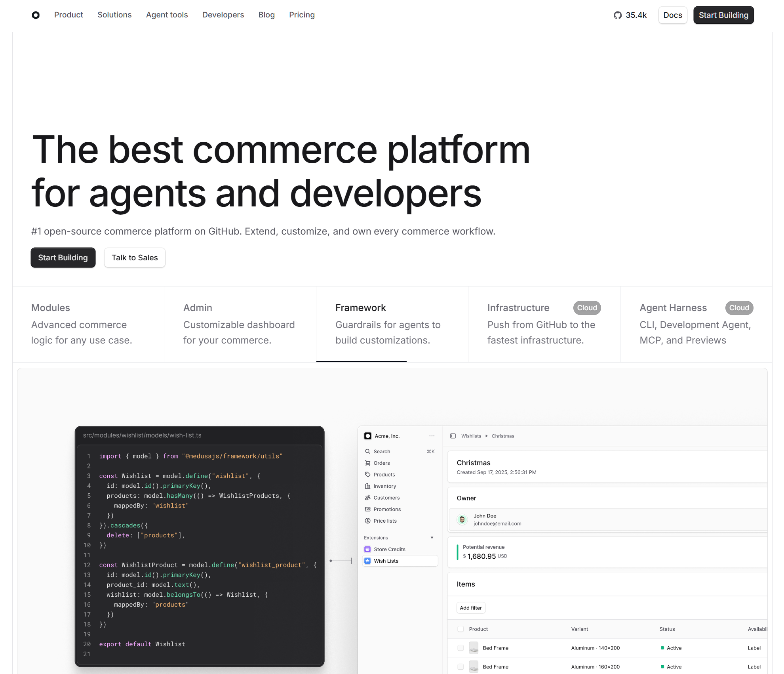Click the Promotions icon in sidebar
This screenshot has width=784, height=674.
point(367,509)
